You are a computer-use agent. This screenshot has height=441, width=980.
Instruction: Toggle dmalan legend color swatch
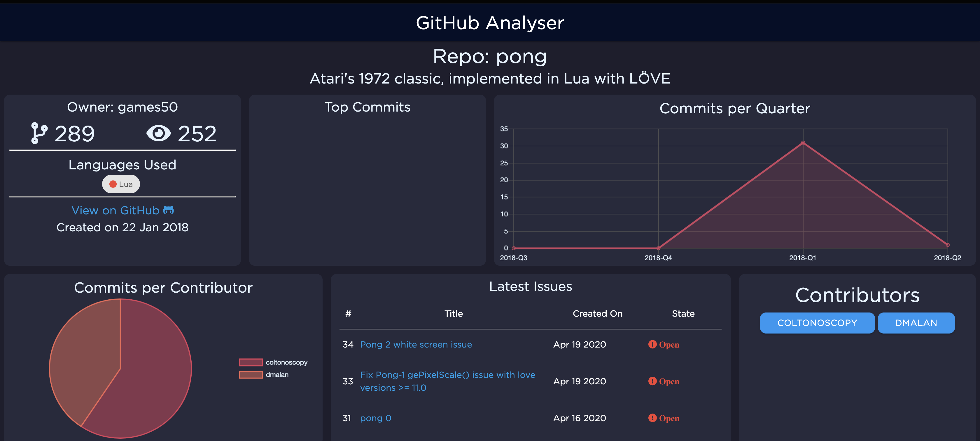[251, 375]
